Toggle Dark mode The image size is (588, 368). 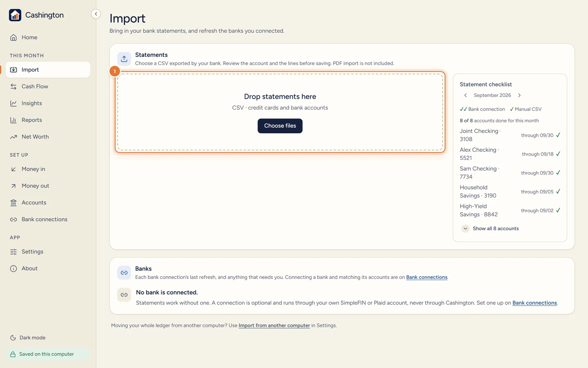[x=28, y=338]
